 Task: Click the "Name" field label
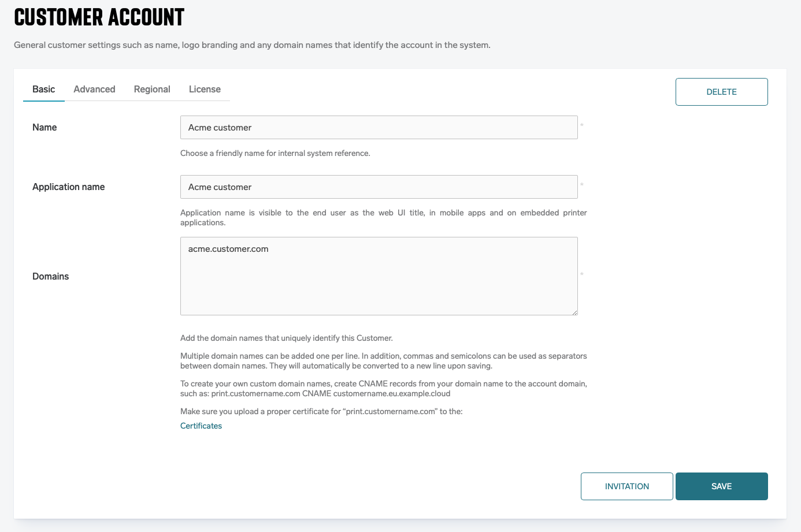point(44,128)
